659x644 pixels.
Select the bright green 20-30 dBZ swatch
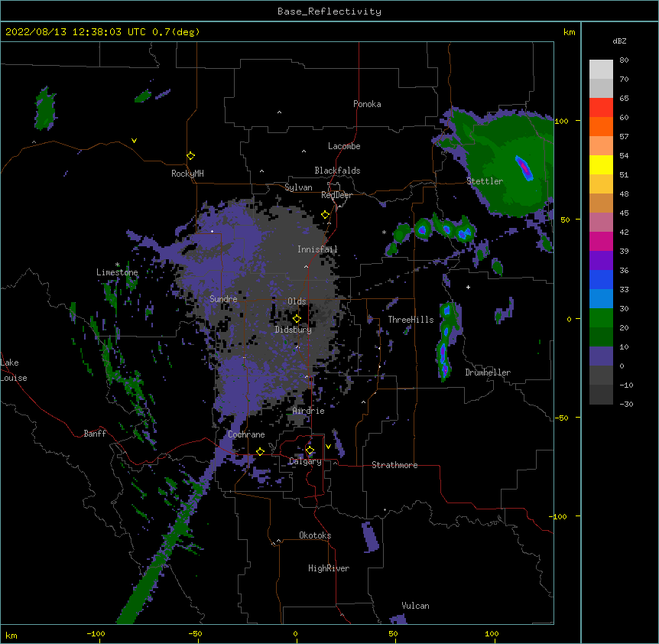click(x=601, y=318)
